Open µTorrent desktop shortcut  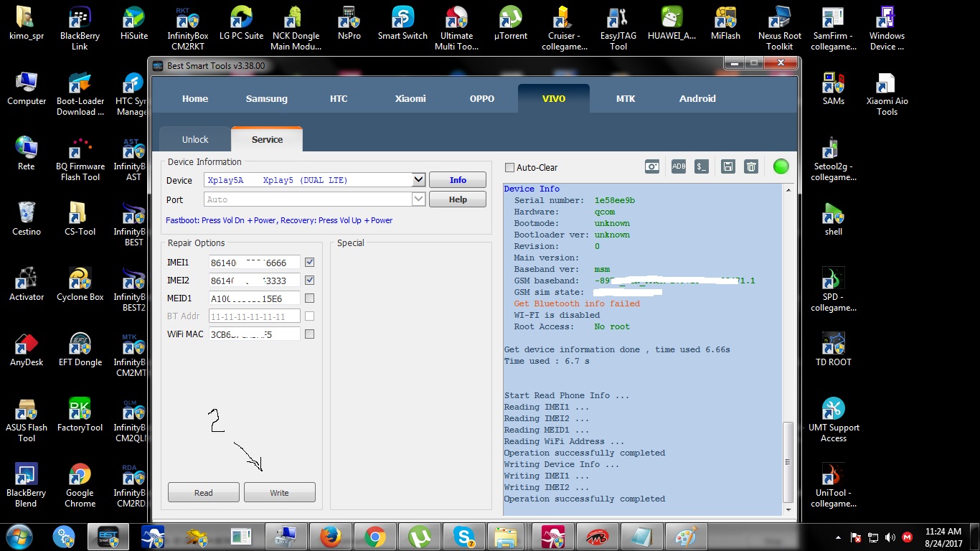511,24
